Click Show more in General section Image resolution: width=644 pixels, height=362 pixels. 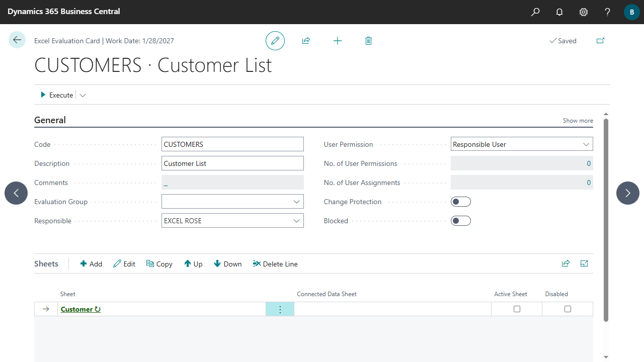(578, 121)
